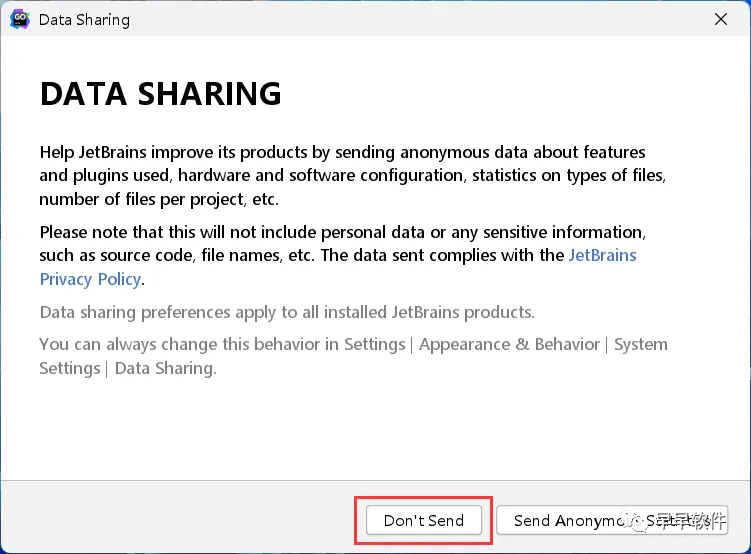
Task: Click the "Please note that this will not" line
Action: (341, 231)
